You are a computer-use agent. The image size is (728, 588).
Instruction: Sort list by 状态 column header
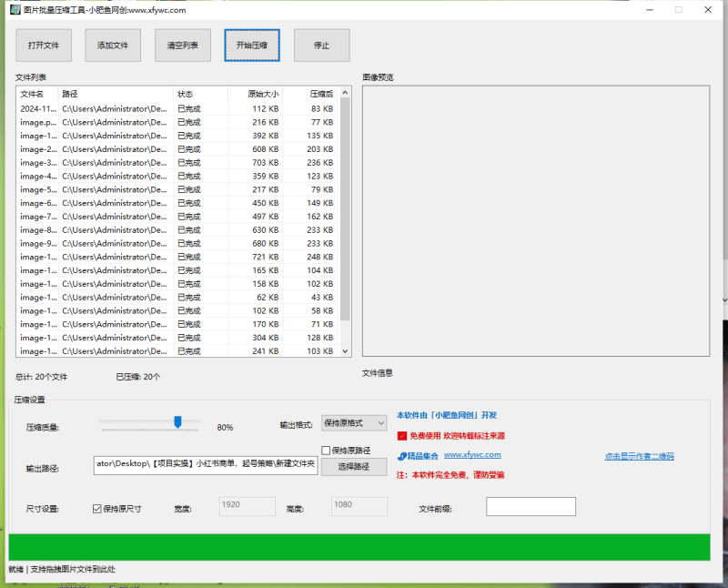click(x=200, y=94)
